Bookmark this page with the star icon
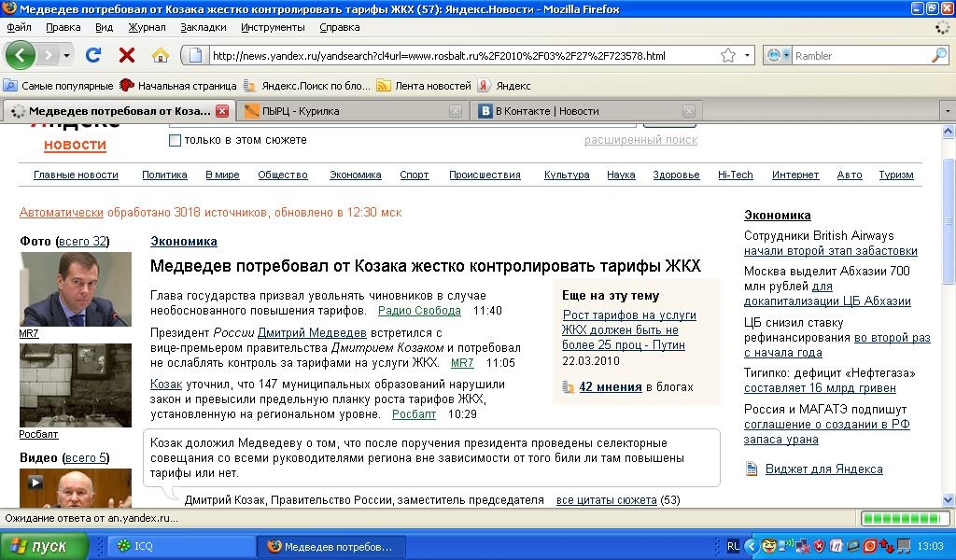Screen dimensions: 956x560 (x=728, y=55)
